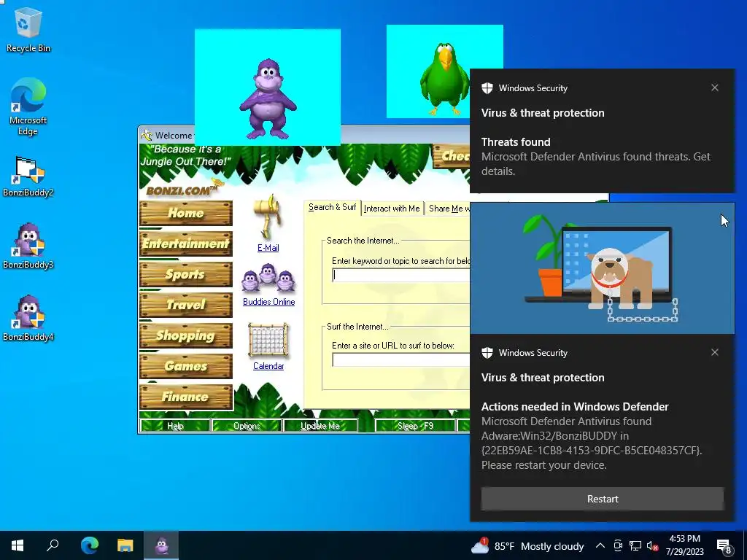This screenshot has width=747, height=560.
Task: Click the Windows Security shield in Threats found toast
Action: [487, 88]
